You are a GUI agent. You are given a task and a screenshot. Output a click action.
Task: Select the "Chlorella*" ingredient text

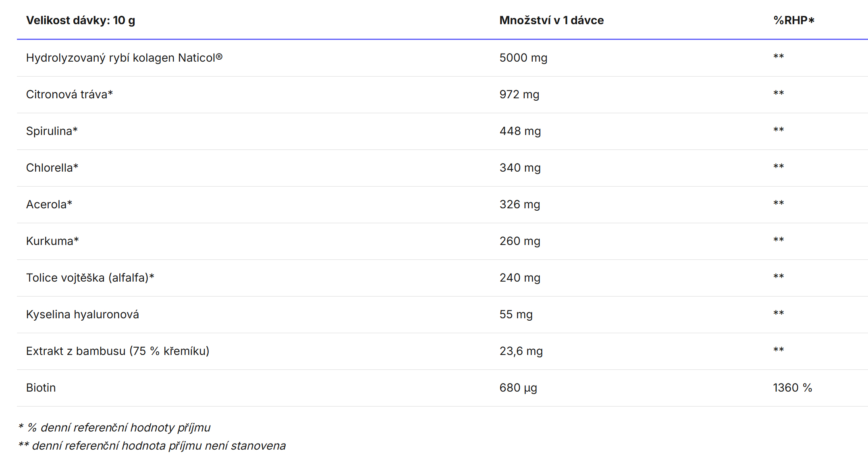(52, 168)
